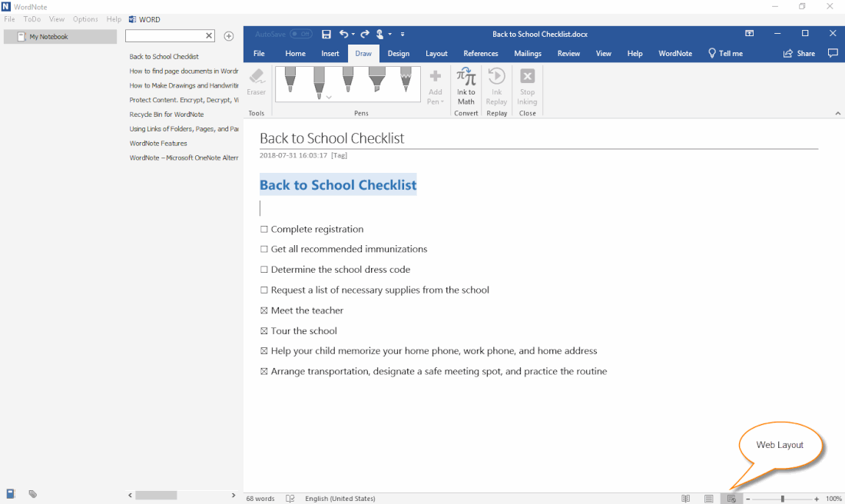Open Ink to Math converter

point(466,83)
